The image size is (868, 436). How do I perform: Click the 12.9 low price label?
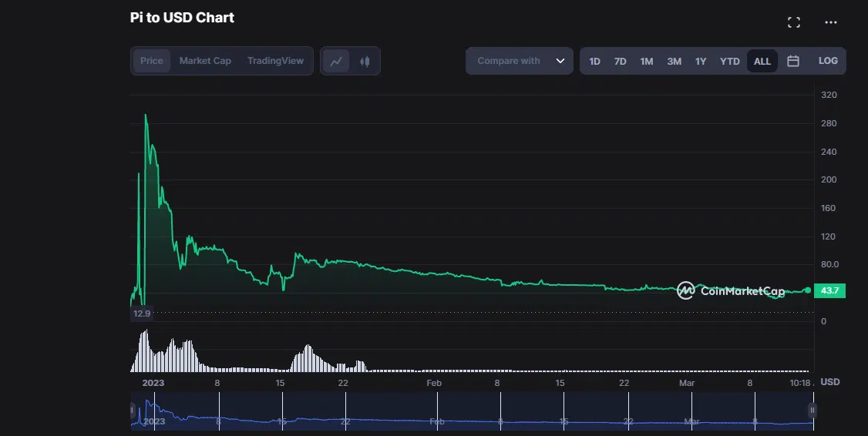point(142,314)
